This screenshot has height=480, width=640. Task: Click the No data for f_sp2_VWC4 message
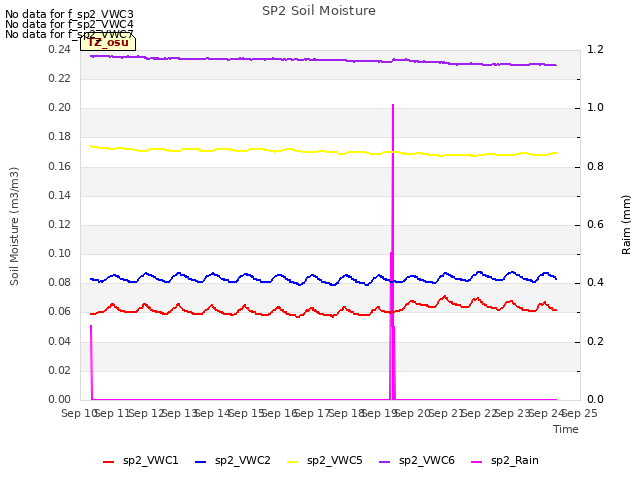coord(69,24)
